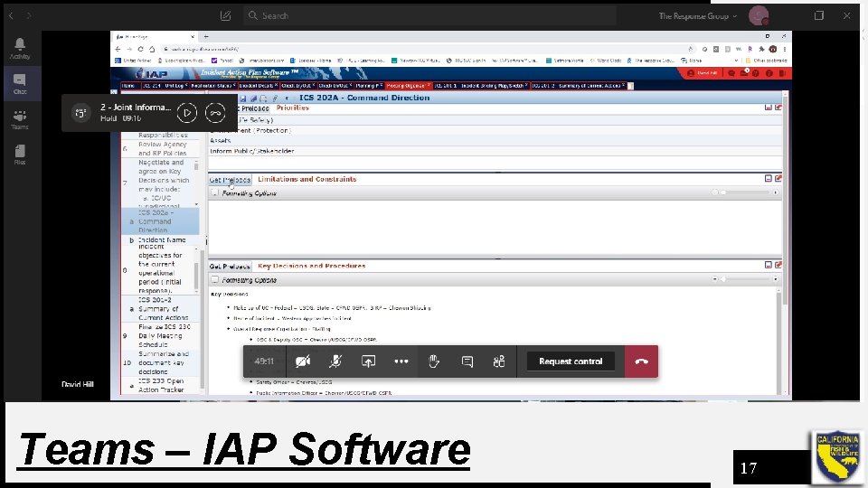Hang up the call with the red button

coord(642,361)
